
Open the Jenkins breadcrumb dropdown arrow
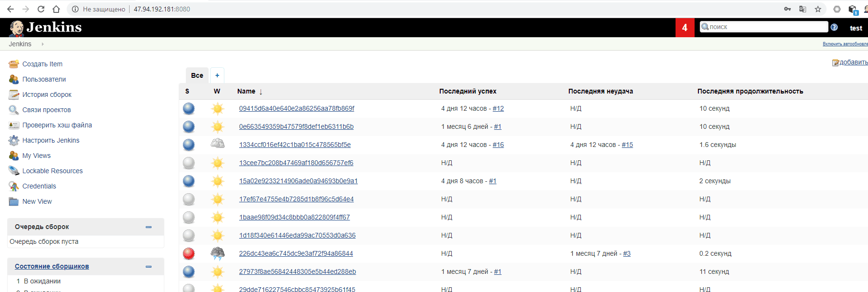click(x=43, y=44)
